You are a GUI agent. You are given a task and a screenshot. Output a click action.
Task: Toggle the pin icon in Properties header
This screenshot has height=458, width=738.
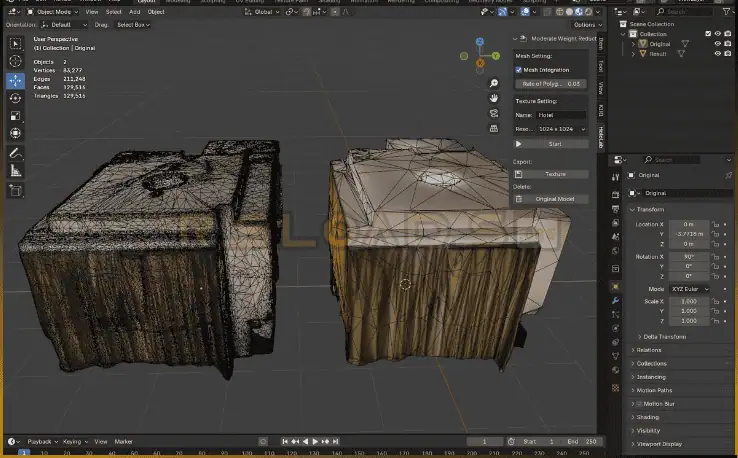729,175
